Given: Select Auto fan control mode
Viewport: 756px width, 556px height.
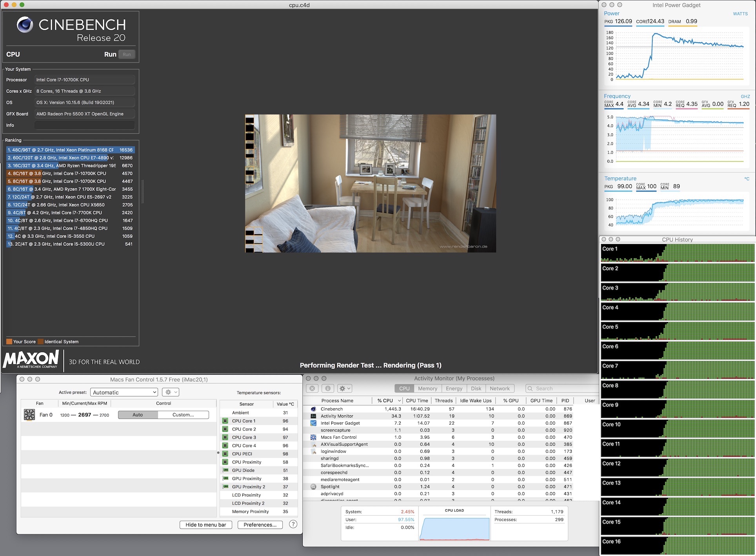Looking at the screenshot, I should pos(138,414).
